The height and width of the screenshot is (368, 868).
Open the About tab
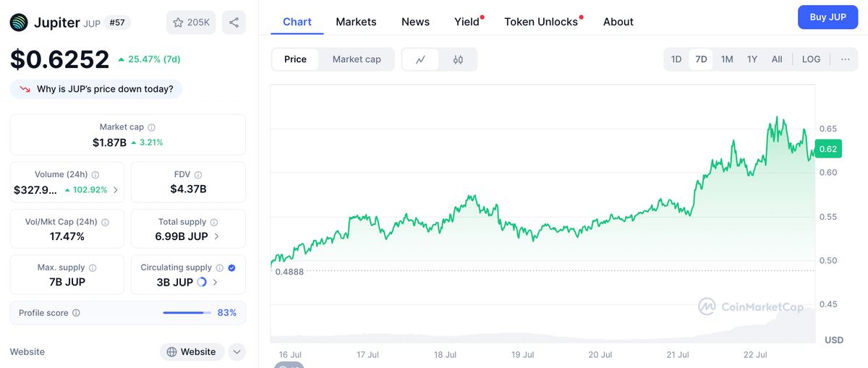(x=618, y=22)
